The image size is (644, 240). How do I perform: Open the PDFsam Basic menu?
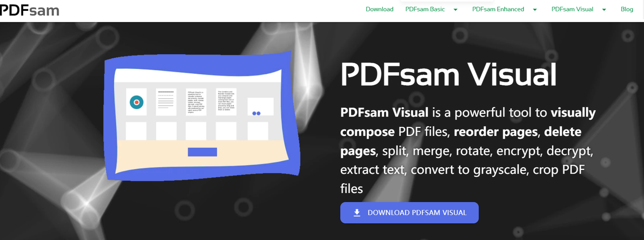point(425,9)
